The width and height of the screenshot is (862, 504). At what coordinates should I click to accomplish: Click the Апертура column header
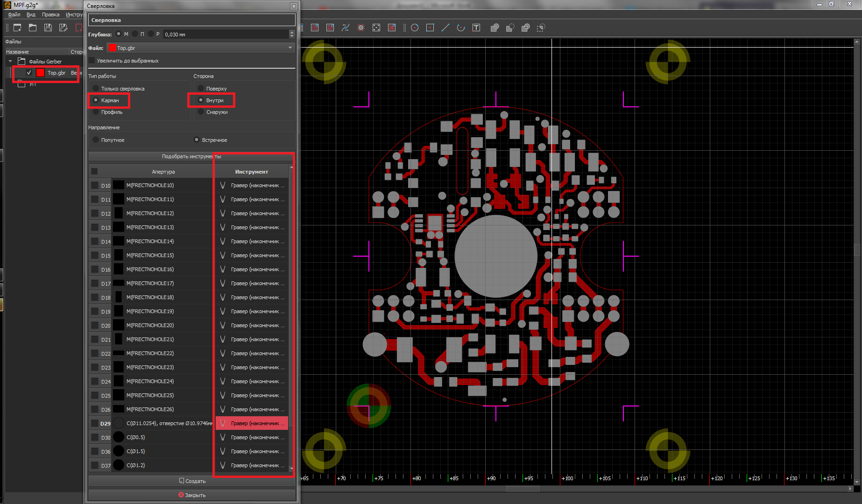click(163, 172)
